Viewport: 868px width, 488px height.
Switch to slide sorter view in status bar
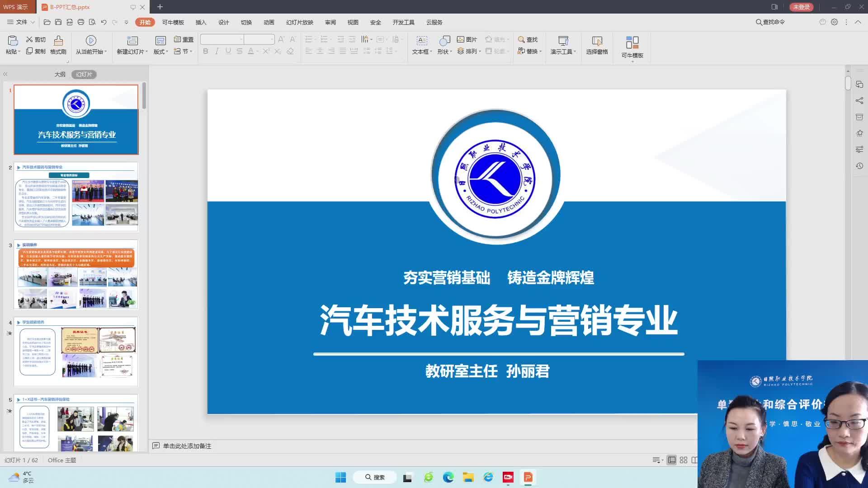pos(684,460)
